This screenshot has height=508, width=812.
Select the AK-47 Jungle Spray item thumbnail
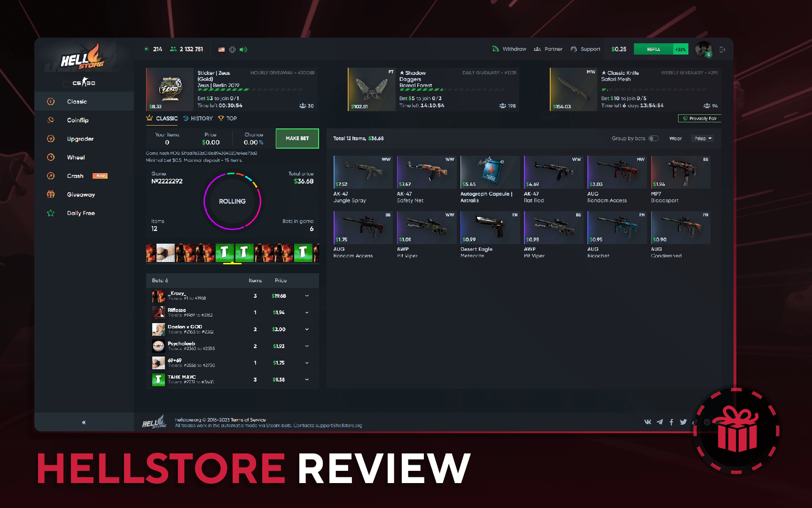point(362,172)
